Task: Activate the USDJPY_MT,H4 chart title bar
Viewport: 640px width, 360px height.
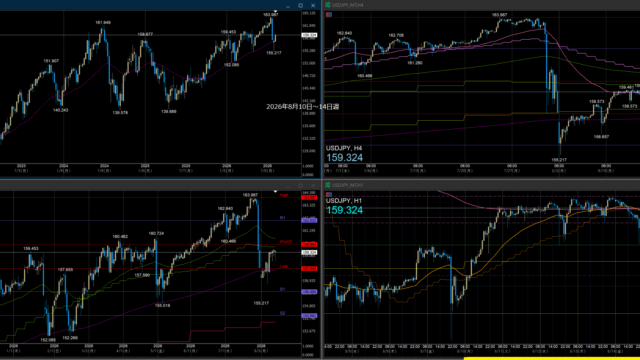Action: [x=482, y=5]
